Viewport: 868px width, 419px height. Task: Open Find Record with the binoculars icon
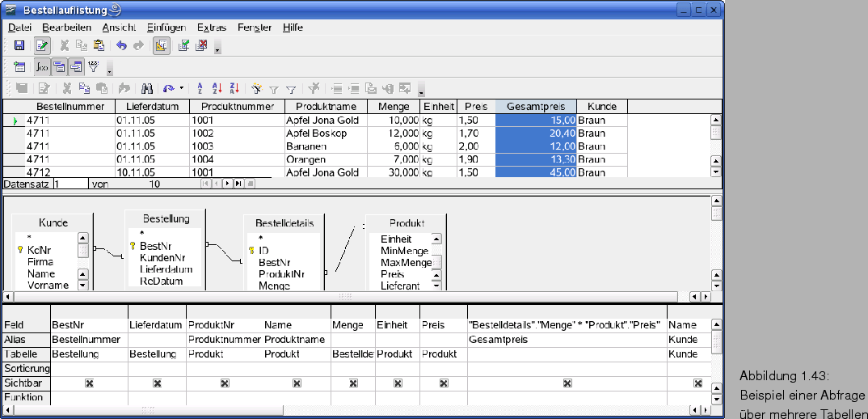click(147, 88)
